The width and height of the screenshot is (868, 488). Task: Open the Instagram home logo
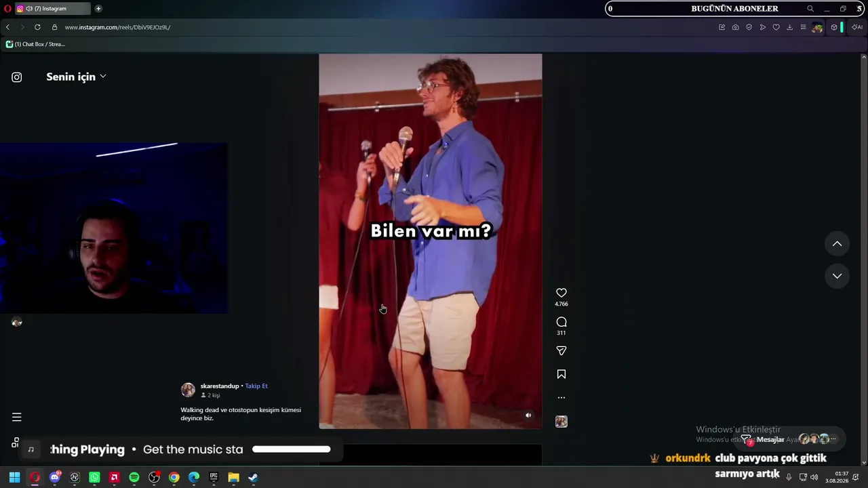click(x=17, y=77)
